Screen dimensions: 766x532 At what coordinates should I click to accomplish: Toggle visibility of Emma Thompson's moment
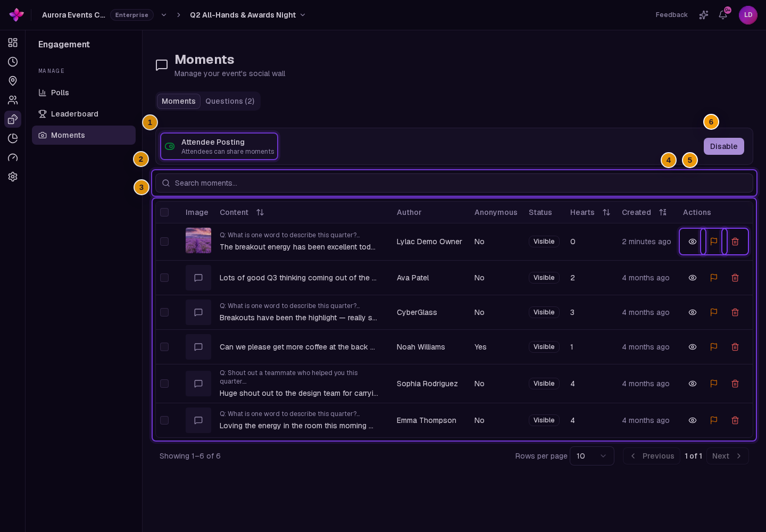pyautogui.click(x=693, y=420)
